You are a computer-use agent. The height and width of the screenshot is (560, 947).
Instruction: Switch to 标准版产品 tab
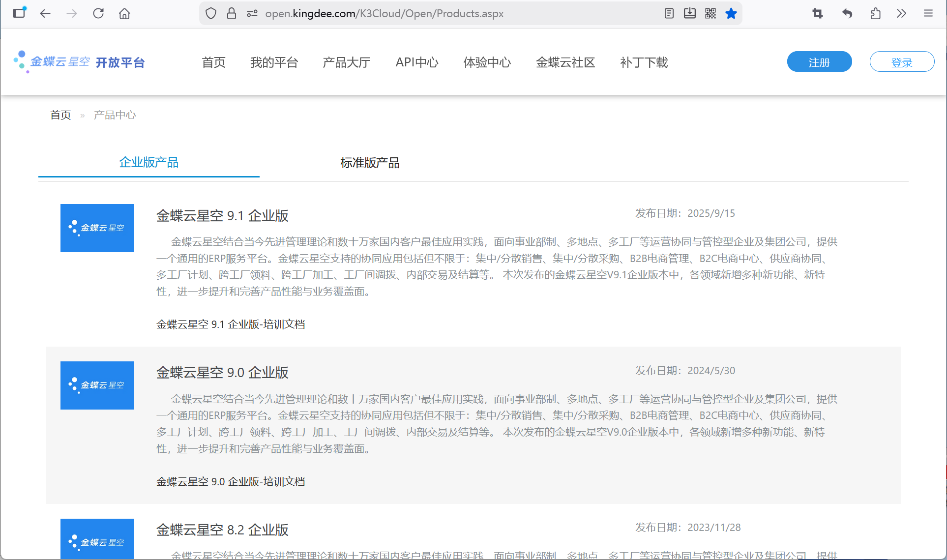tap(370, 163)
